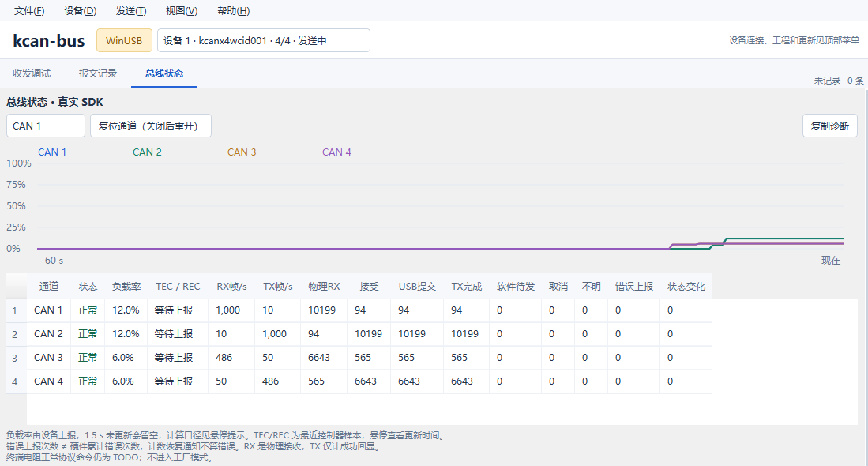Click the TX帧/s column header
The height and width of the screenshot is (466, 868).
(277, 286)
